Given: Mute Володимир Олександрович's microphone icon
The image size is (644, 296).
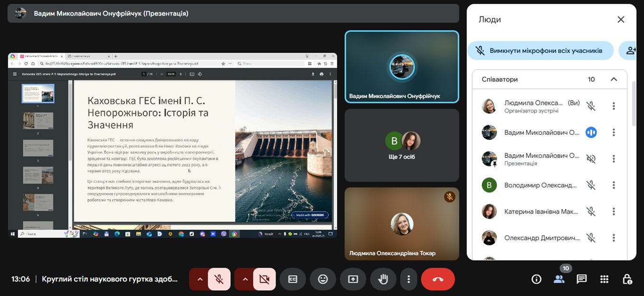Looking at the screenshot, I should pos(591,185).
